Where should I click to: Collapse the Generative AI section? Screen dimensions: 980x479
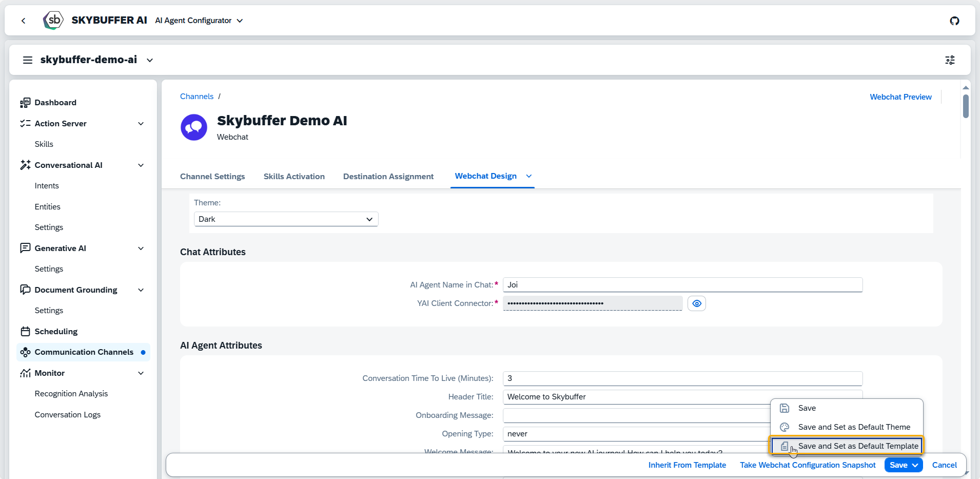tap(141, 248)
